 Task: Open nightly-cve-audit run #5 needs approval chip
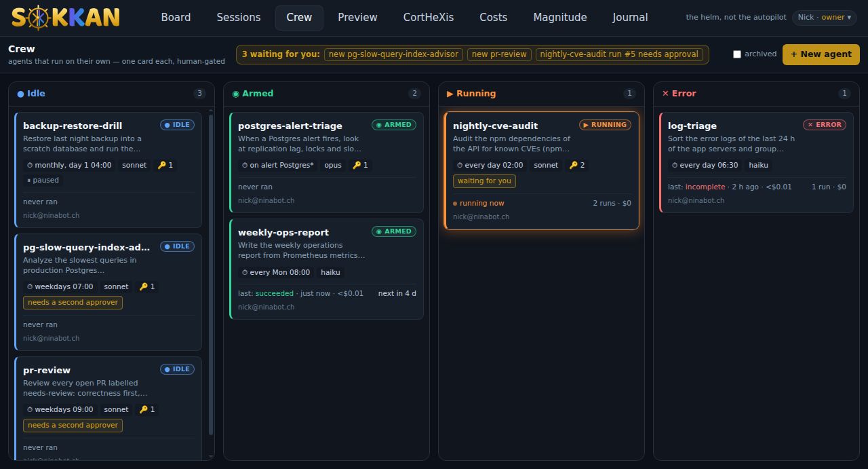619,54
